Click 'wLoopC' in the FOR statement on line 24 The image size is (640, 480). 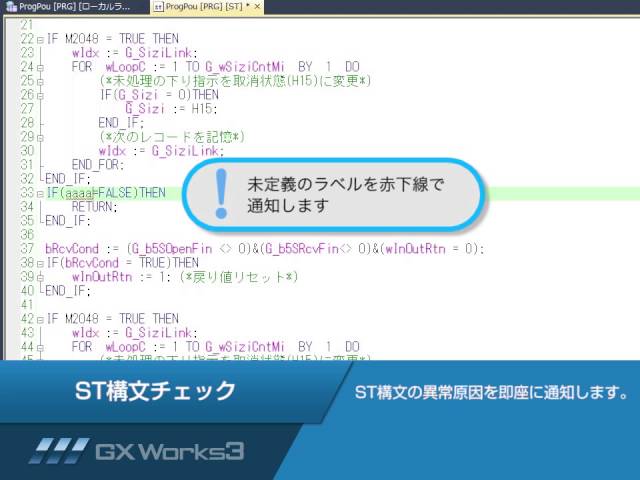(125, 67)
